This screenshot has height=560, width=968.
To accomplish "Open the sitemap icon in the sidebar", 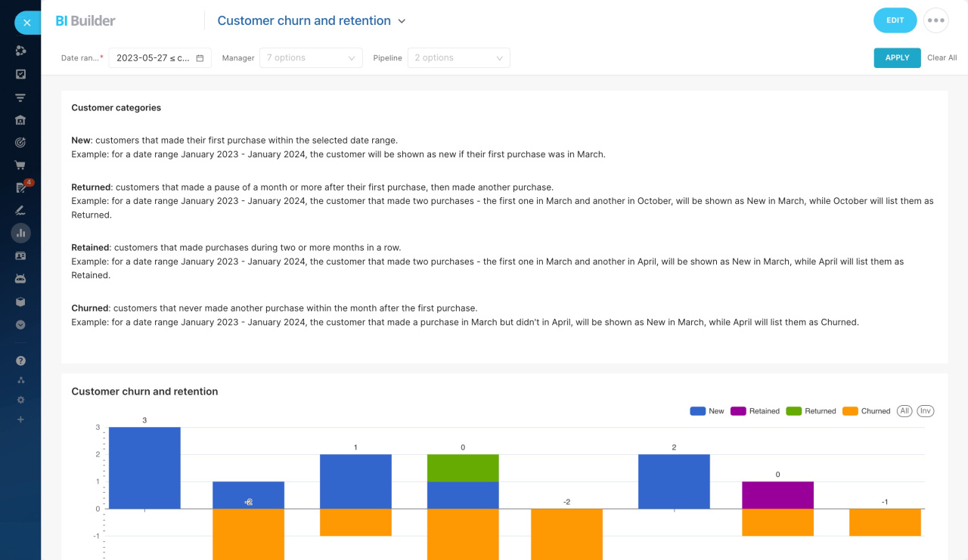I will click(x=20, y=380).
